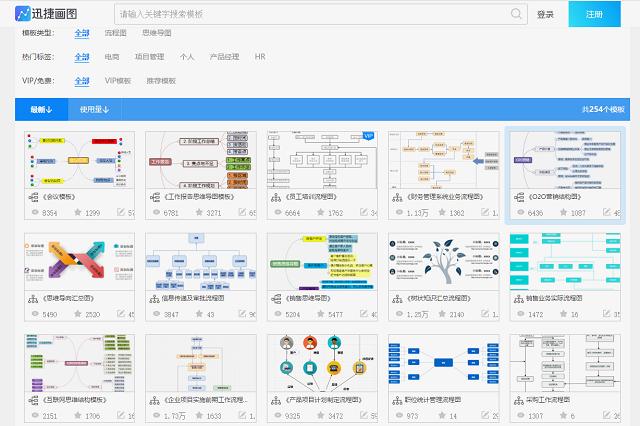Screen dimensions: 640x426
Task: Click the flowchart type icon beside 《员工培训流程图》
Action: click(x=276, y=197)
